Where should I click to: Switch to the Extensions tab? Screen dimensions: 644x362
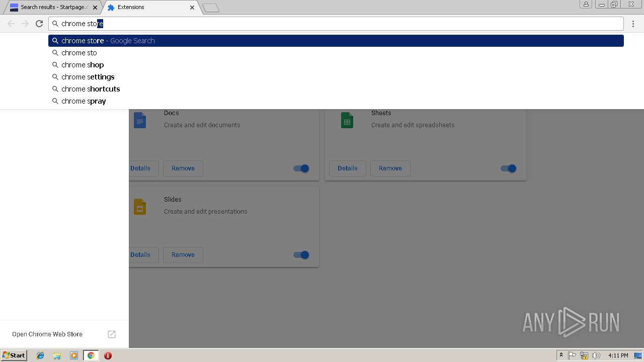(151, 8)
